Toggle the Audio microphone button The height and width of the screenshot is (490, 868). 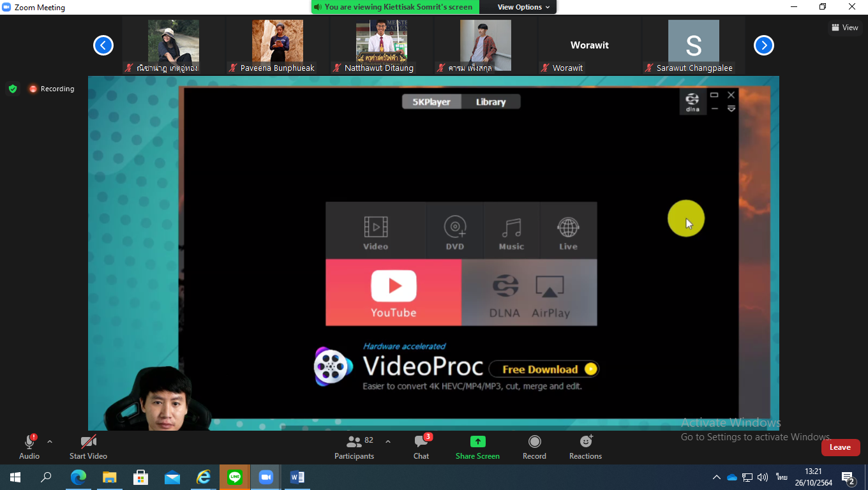click(29, 447)
